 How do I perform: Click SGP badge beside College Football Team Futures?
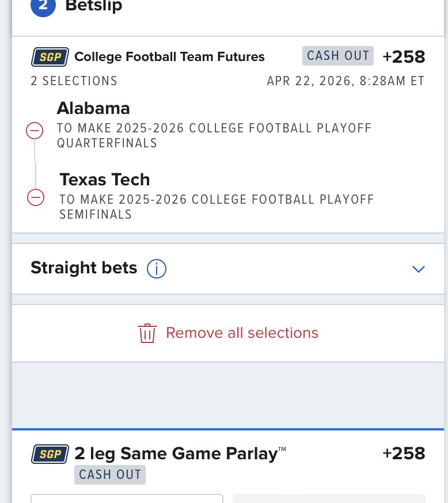click(x=50, y=56)
